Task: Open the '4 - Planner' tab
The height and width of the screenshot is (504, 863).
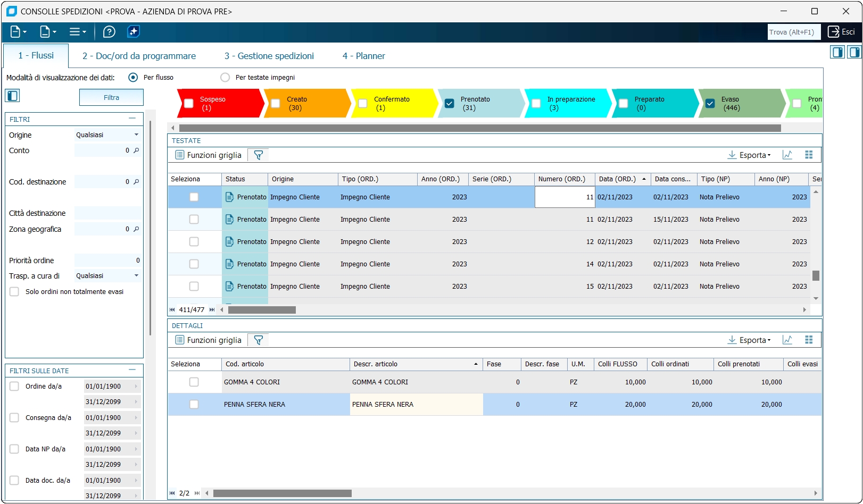Action: click(x=363, y=56)
